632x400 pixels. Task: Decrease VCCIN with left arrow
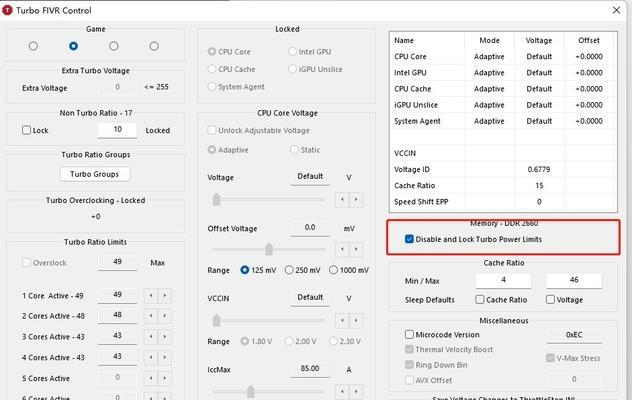pos(342,321)
